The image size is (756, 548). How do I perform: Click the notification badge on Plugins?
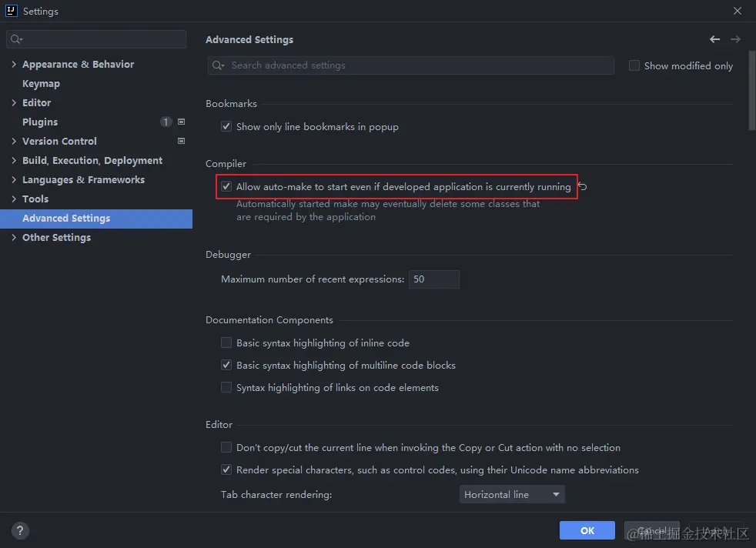[x=166, y=122]
